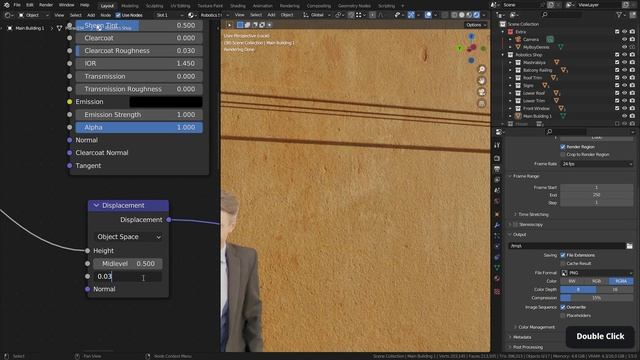Open the Output properties printer tab

[x=497, y=169]
